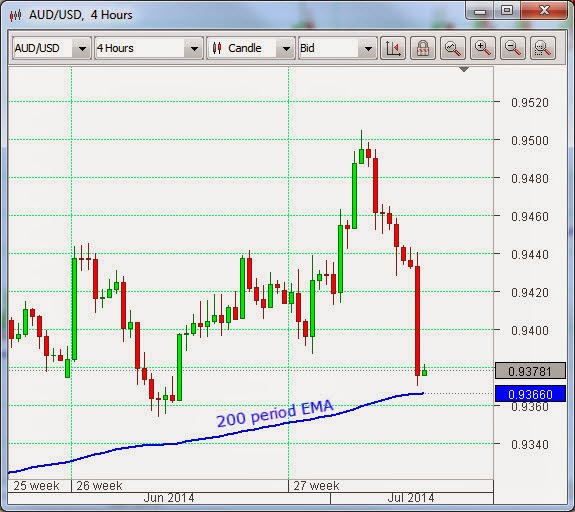Toggle the chart lock padlock icon
The height and width of the screenshot is (512, 575).
423,48
